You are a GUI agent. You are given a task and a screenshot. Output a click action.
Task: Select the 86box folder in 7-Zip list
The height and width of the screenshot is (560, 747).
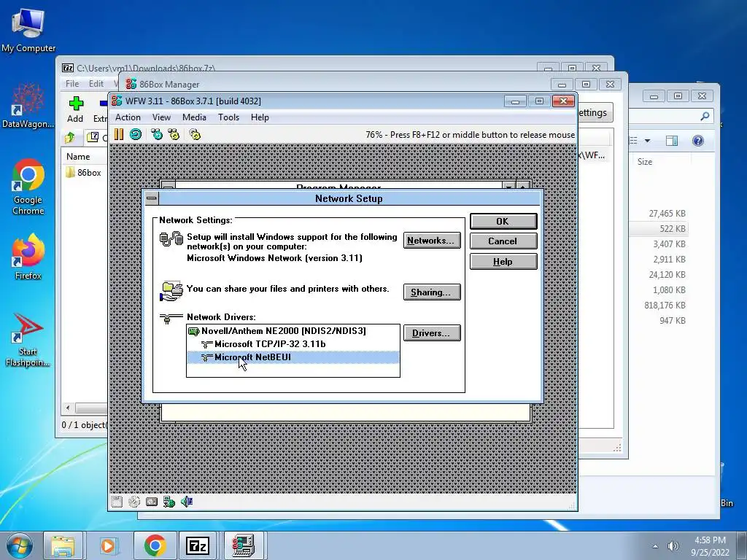[83, 172]
